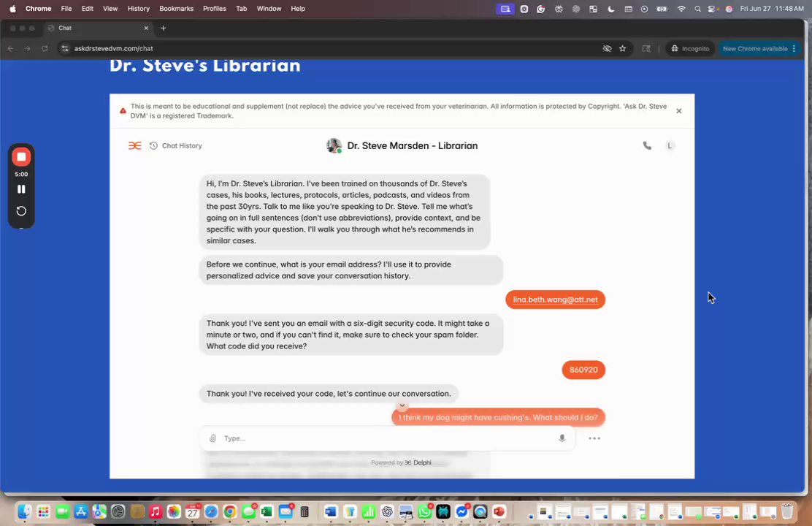Click the purple screen recorder menu bar icon
The width and height of the screenshot is (812, 526).
[505, 9]
